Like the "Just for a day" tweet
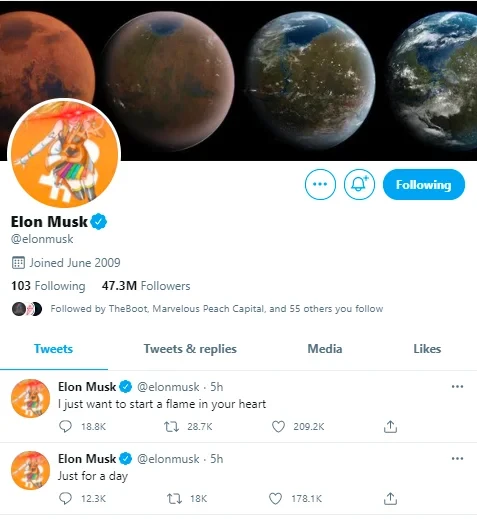Screen dimensions: 477x519 (x=275, y=499)
